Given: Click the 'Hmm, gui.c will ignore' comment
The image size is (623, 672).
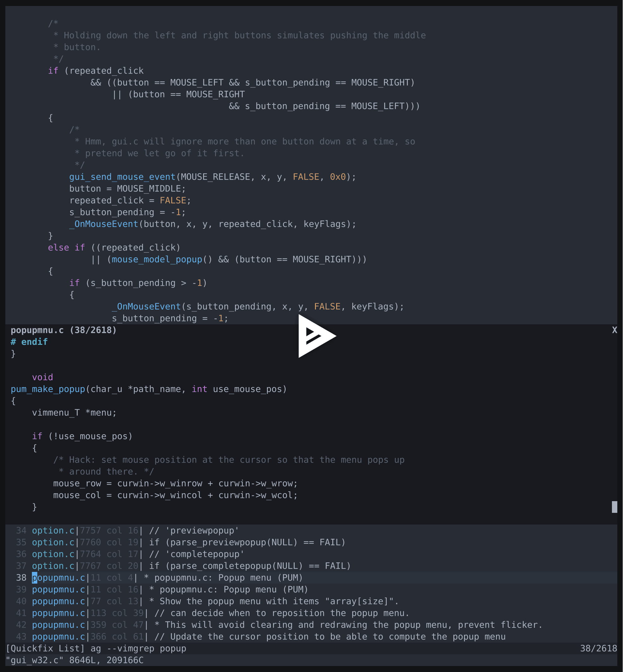Looking at the screenshot, I should pos(245,141).
